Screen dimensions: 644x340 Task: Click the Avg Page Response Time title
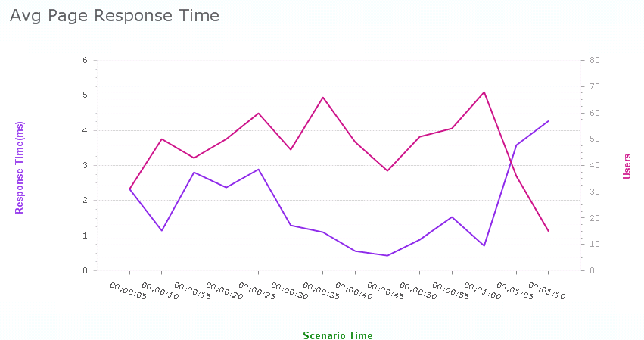(x=114, y=15)
